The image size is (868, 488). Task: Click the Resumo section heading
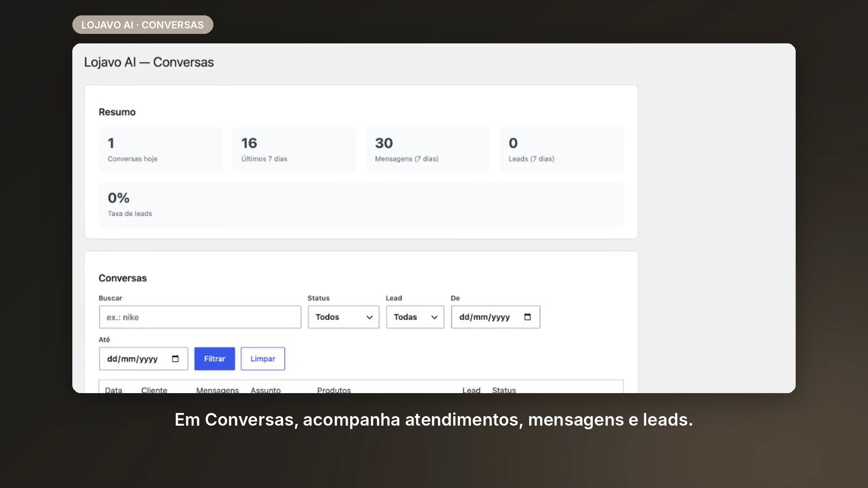(117, 112)
